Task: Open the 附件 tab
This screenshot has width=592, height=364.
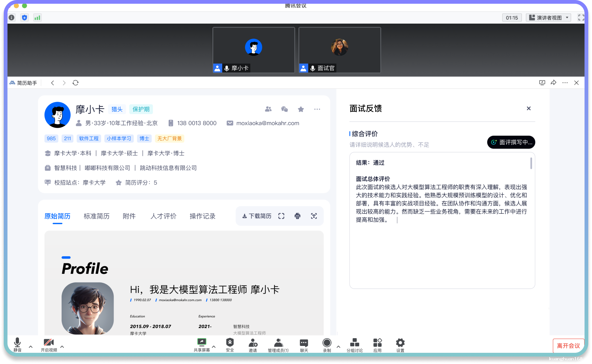Action: pyautogui.click(x=129, y=216)
